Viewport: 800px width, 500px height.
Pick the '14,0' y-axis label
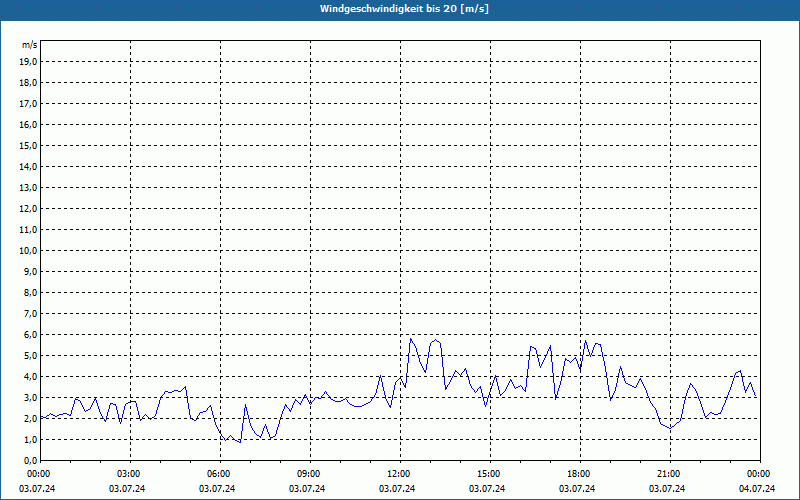pyautogui.click(x=29, y=166)
